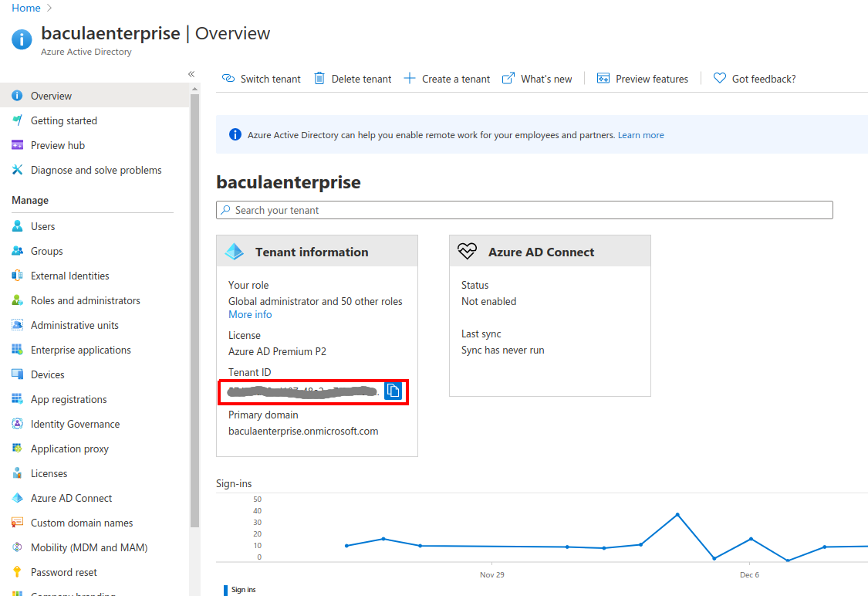The width and height of the screenshot is (868, 596).
Task: Click the Roles and administrators icon
Action: [17, 300]
